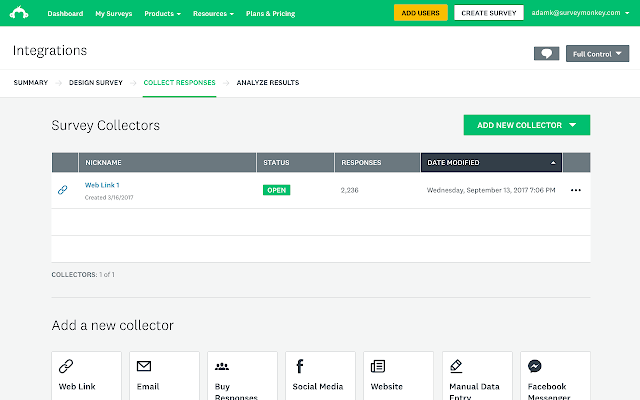Open the Products dropdown menu
640x400 pixels.
pyautogui.click(x=162, y=13)
